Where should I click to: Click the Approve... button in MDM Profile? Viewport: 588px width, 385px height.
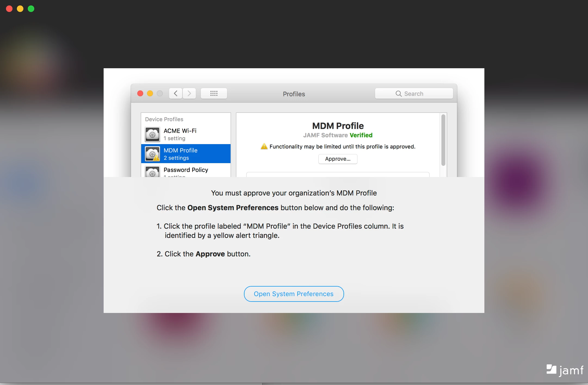[338, 159]
